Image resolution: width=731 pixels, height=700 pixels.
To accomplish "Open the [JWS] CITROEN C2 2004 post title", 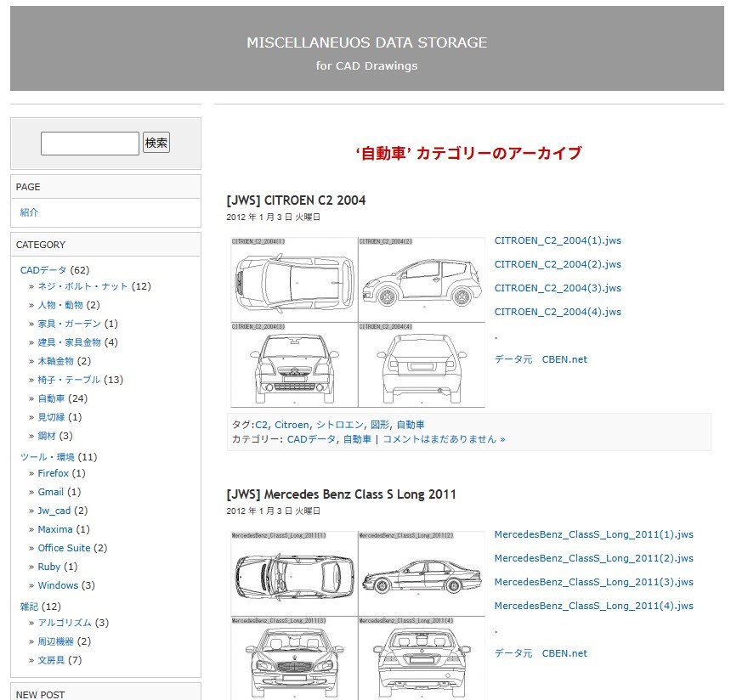I will click(x=296, y=200).
